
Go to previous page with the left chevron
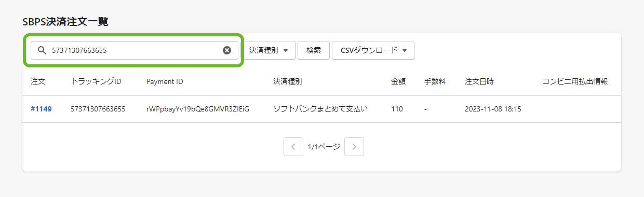pyautogui.click(x=293, y=147)
